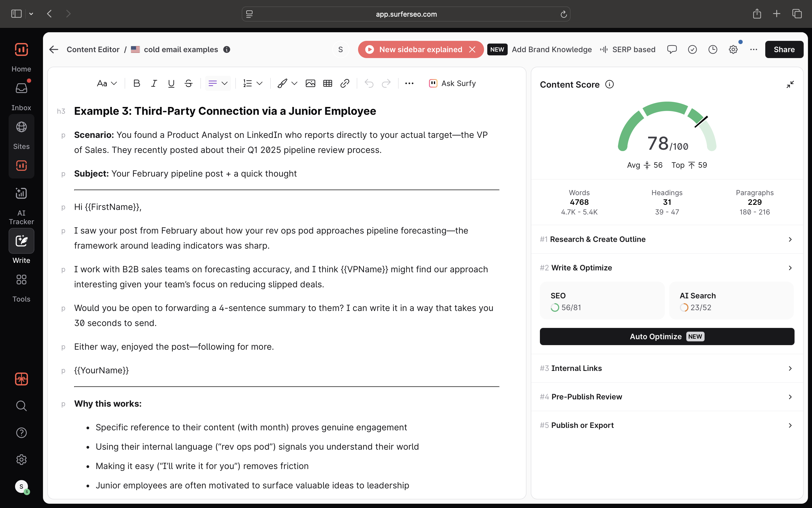The image size is (812, 508).
Task: Open the AI Search score tab
Action: (731, 301)
